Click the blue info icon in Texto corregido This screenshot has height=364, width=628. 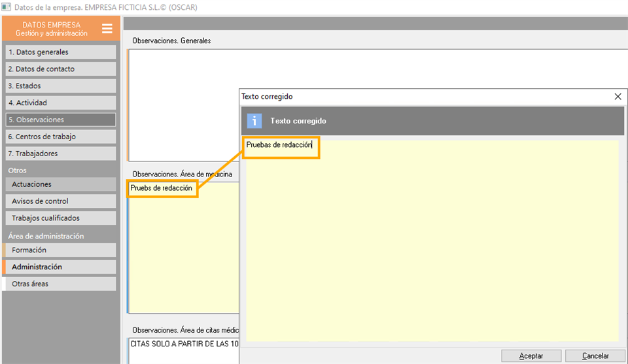(254, 121)
